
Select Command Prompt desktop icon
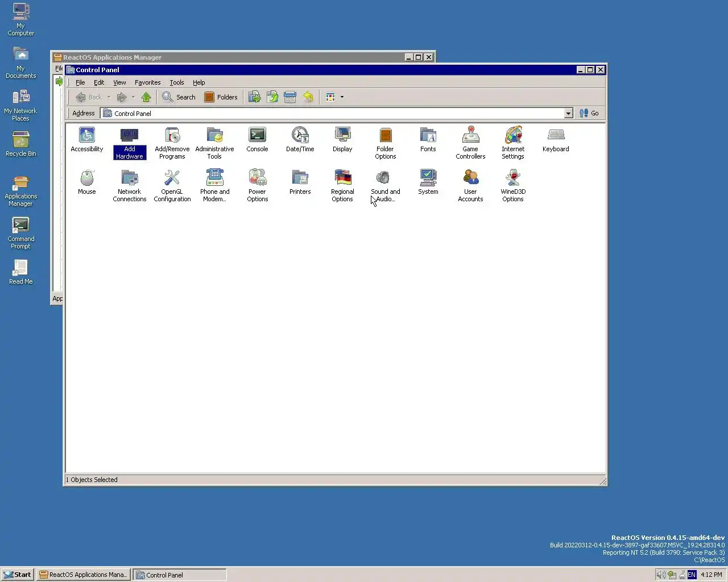tap(20, 233)
